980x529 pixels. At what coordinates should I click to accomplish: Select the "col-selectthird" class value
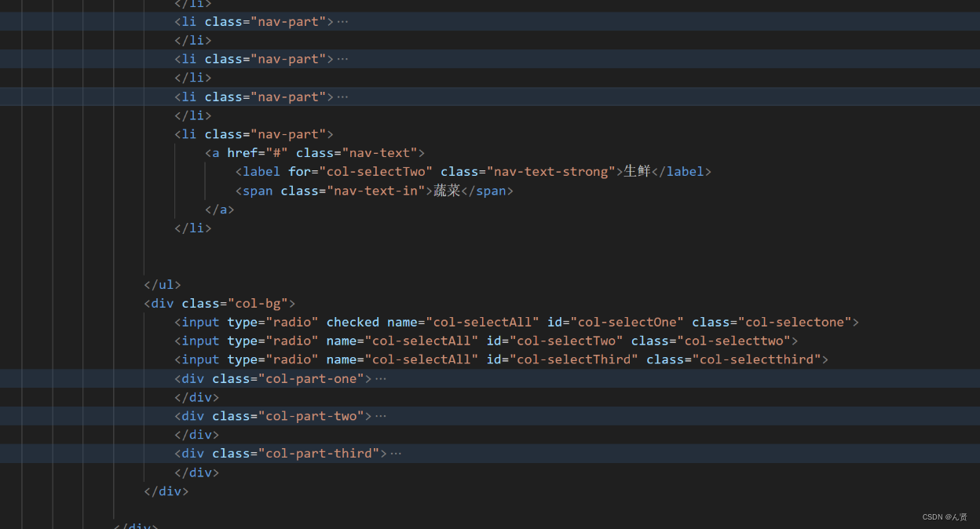[x=756, y=359]
